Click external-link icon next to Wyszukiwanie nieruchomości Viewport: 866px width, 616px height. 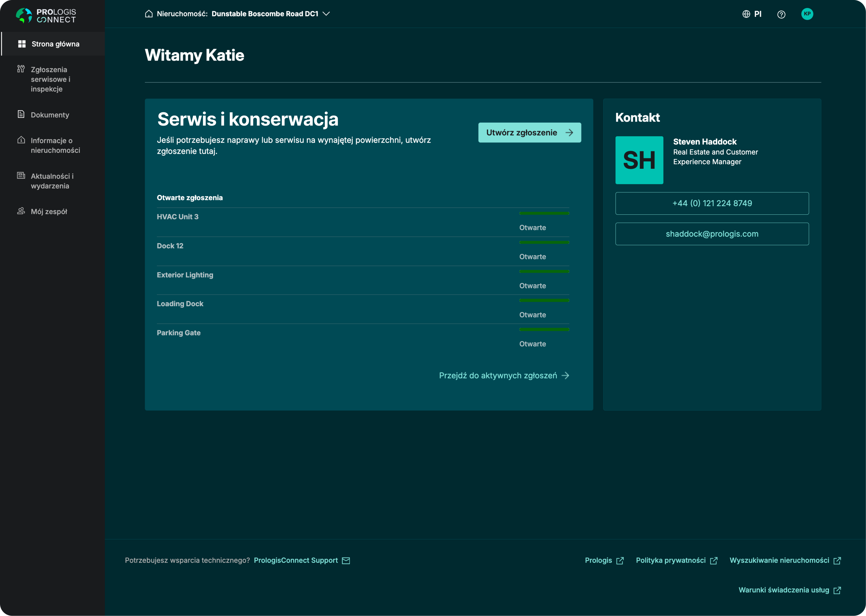tap(837, 561)
